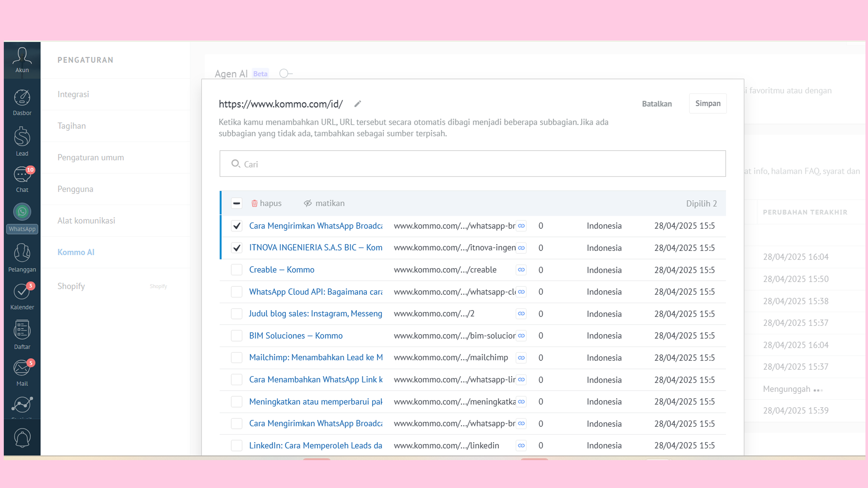Viewport: 868px width, 488px height.
Task: Click hapus to delete selected
Action: pyautogui.click(x=266, y=203)
